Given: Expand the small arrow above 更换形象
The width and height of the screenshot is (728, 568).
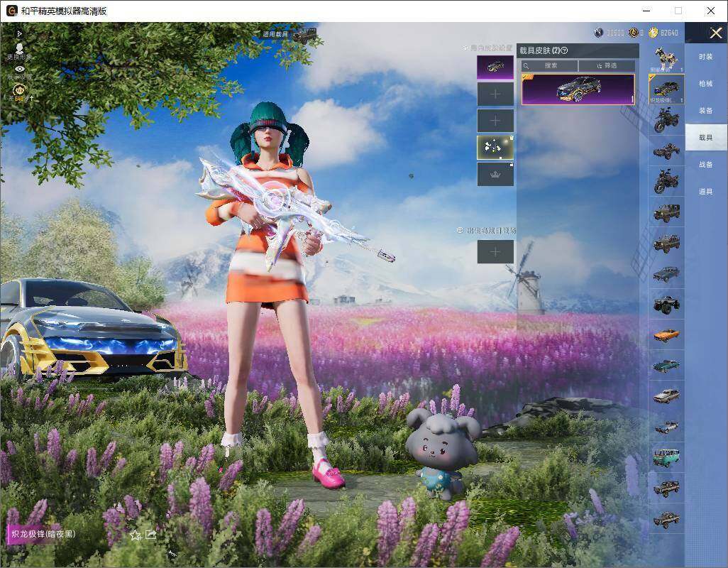Looking at the screenshot, I should pos(19,34).
